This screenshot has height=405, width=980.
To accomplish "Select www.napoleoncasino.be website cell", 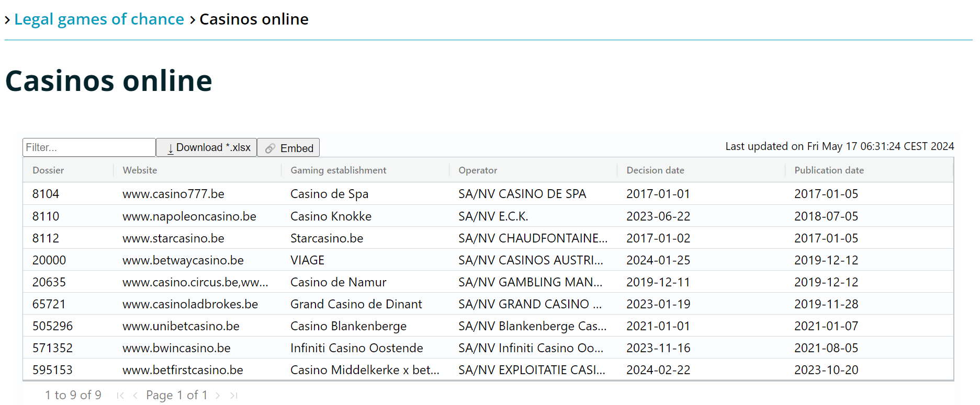I will click(x=189, y=216).
